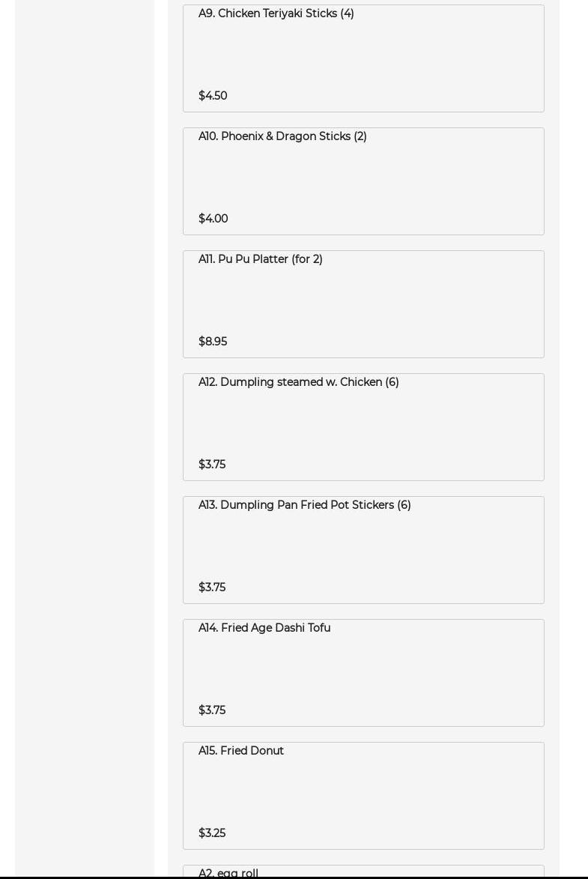Open A12 Dumpling steamed w. Chicken title
The width and height of the screenshot is (588, 879).
tap(298, 382)
